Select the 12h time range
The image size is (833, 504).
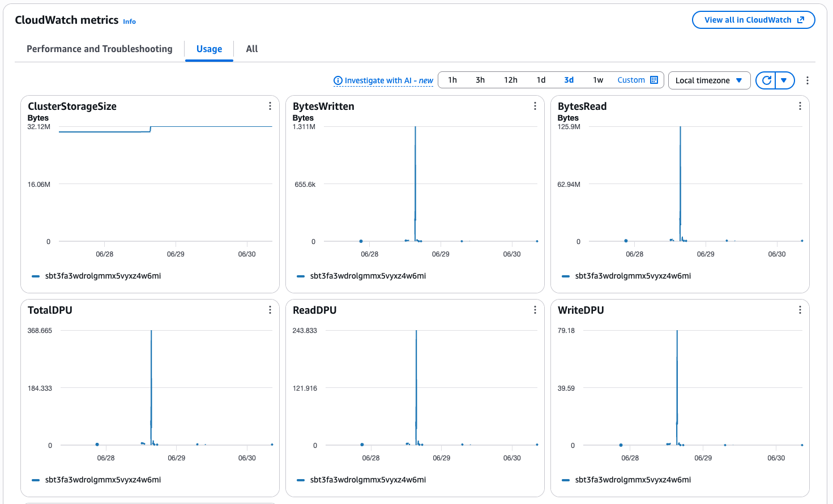point(511,80)
